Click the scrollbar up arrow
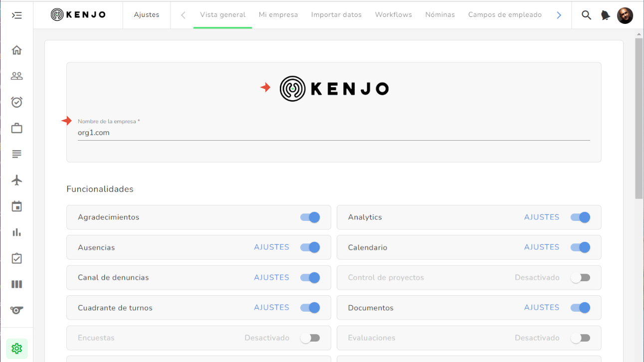 [639, 34]
